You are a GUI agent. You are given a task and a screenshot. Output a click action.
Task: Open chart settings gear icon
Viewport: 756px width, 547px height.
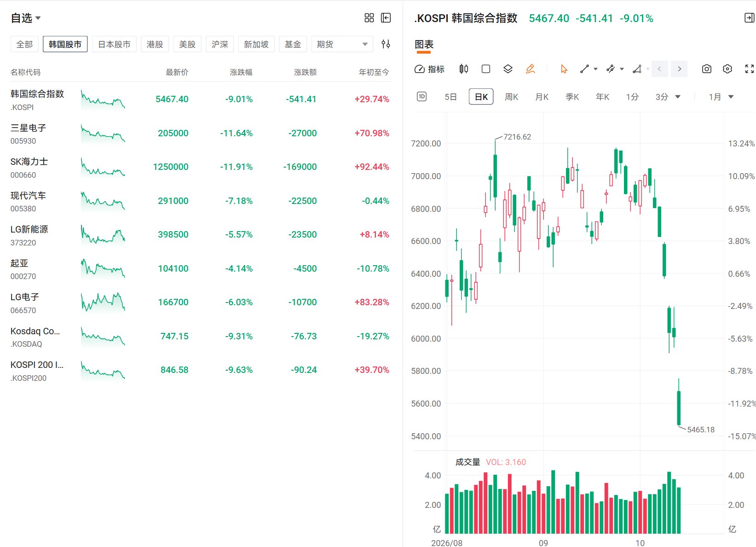(727, 69)
